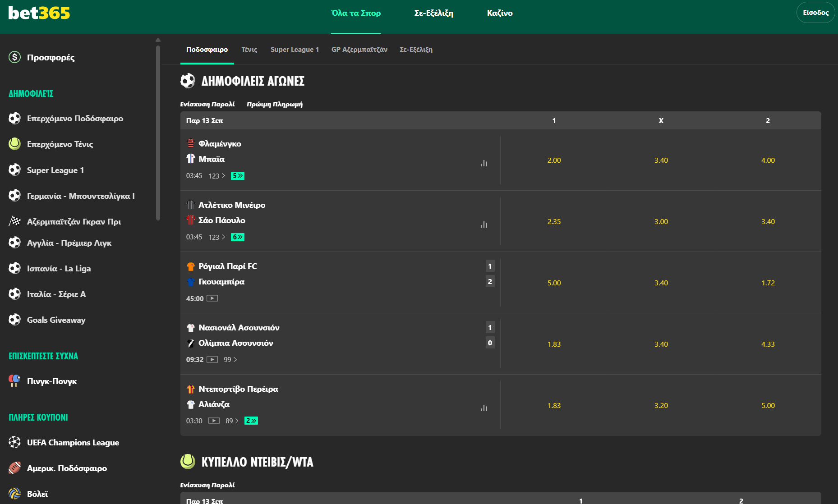
Task: Click the Φλαμένγκο team jersey icon
Action: tap(191, 143)
